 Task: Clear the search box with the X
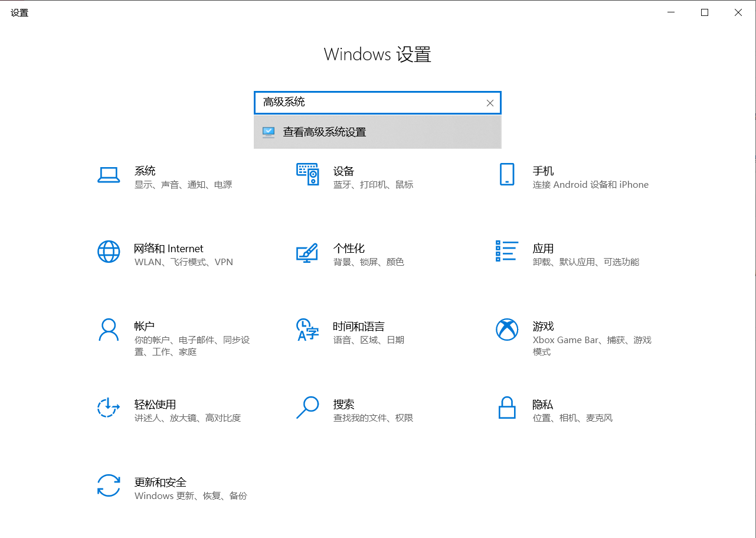point(489,103)
